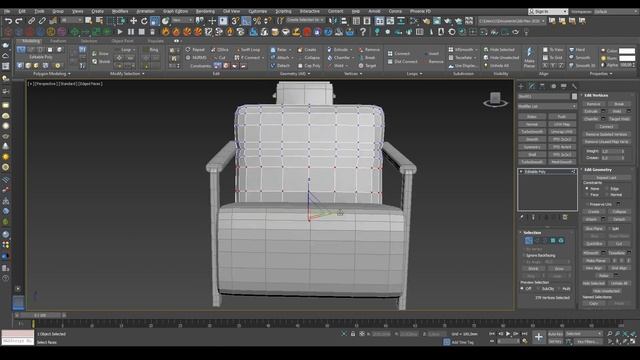Enable the Ignore Backfacing checkbox

(x=524, y=256)
